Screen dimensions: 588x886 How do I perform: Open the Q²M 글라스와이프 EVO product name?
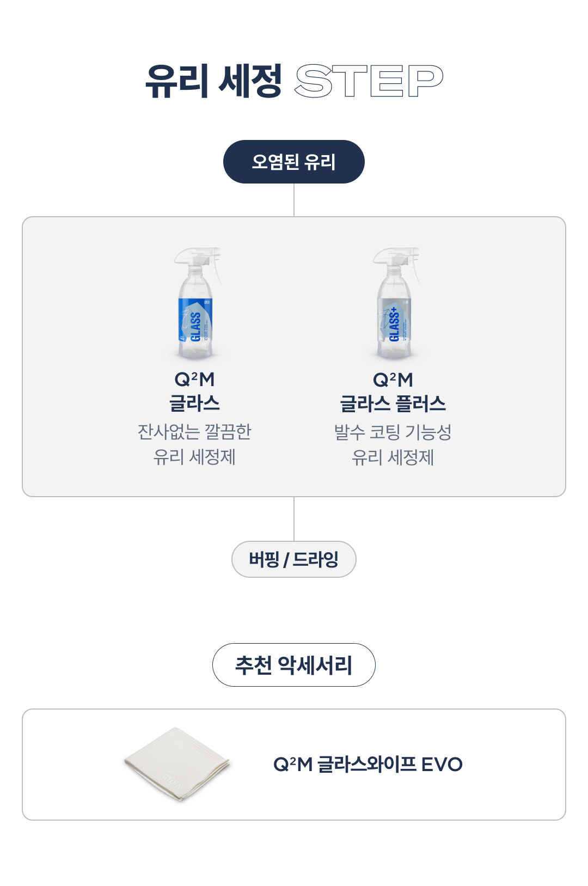[x=367, y=764]
